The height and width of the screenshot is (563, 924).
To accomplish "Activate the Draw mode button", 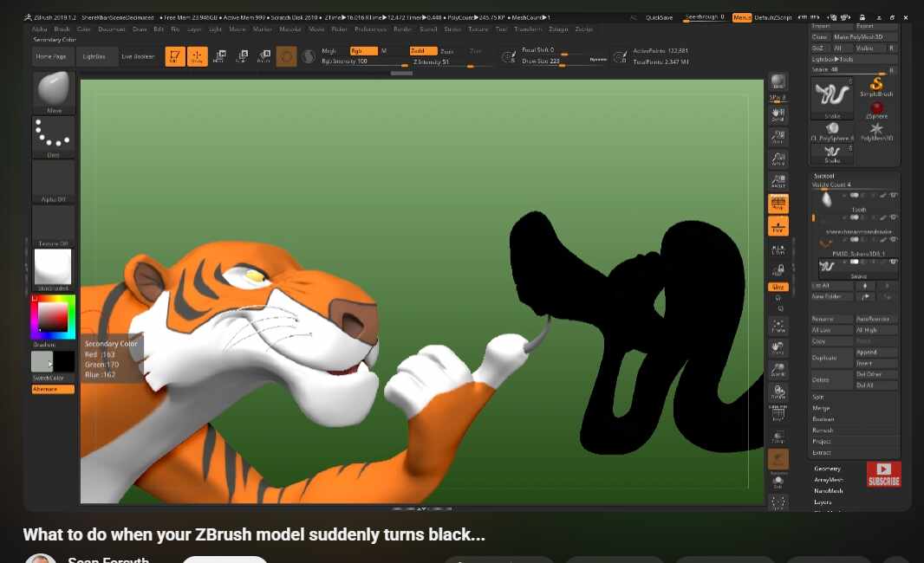I will click(198, 56).
